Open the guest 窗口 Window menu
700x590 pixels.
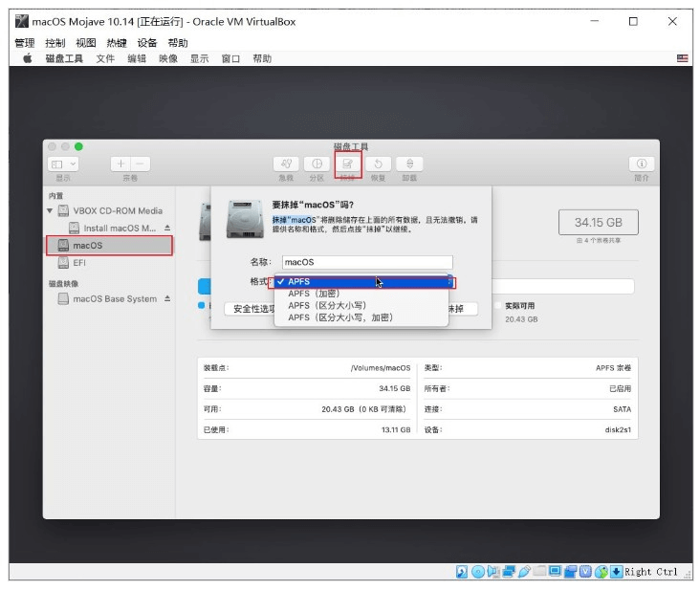click(x=230, y=59)
